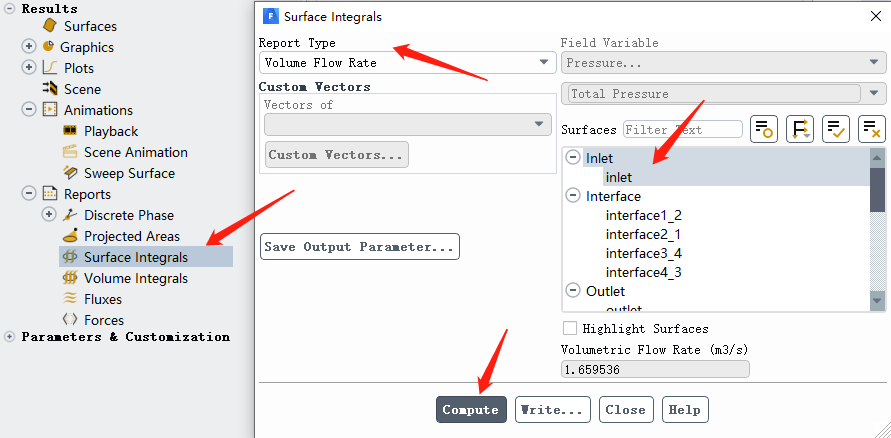Click the Playback icon under Animations
This screenshot has height=438, width=891.
(x=70, y=131)
